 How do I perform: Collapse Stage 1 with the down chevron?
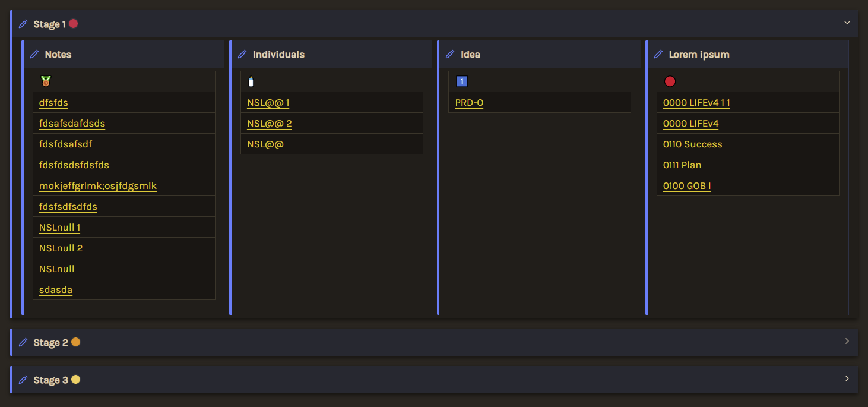coord(847,23)
